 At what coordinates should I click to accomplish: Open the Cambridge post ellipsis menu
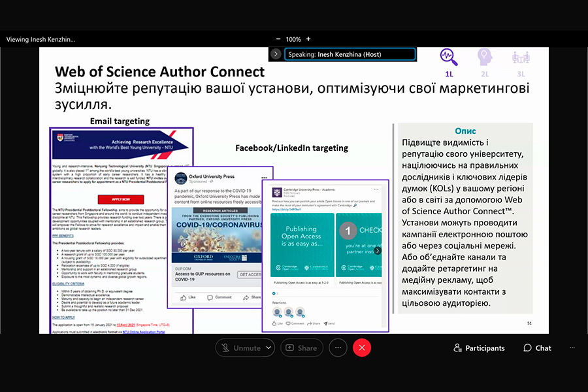[x=376, y=189]
